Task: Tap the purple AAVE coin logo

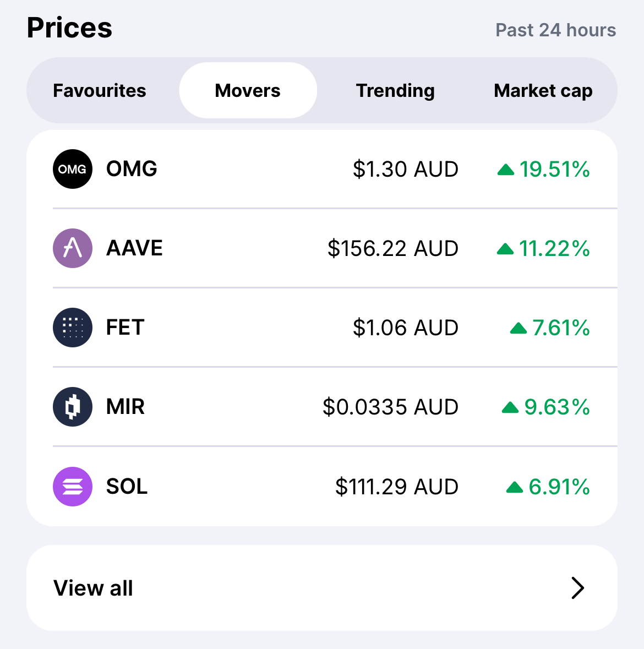Action: coord(73,248)
